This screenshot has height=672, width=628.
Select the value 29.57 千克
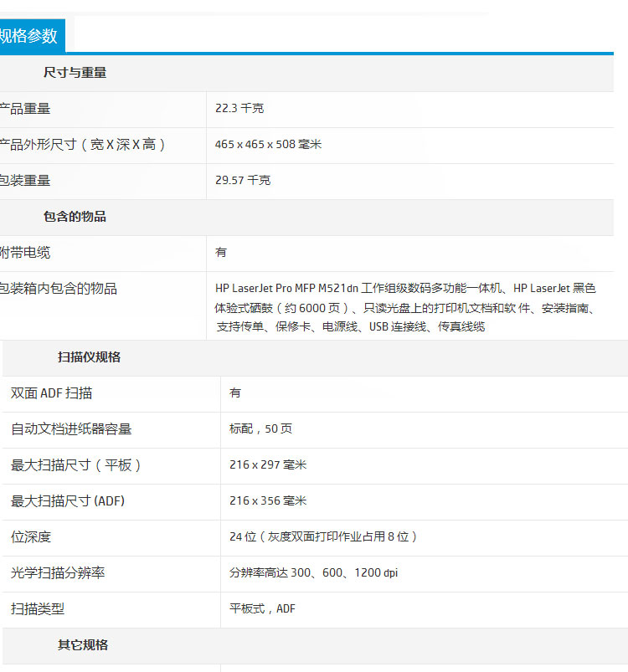pyautogui.click(x=243, y=180)
